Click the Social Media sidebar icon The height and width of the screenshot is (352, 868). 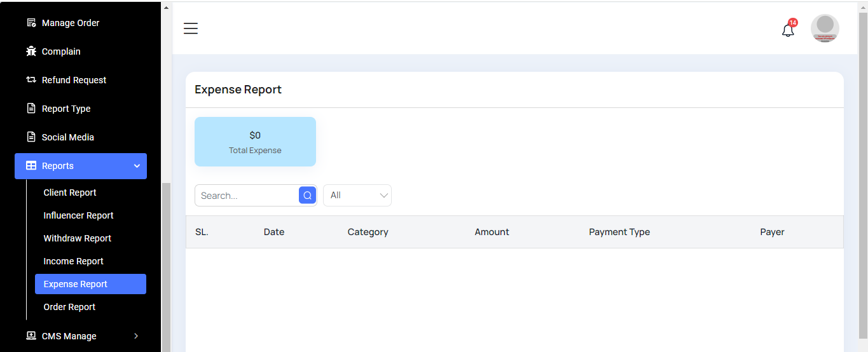(x=31, y=137)
